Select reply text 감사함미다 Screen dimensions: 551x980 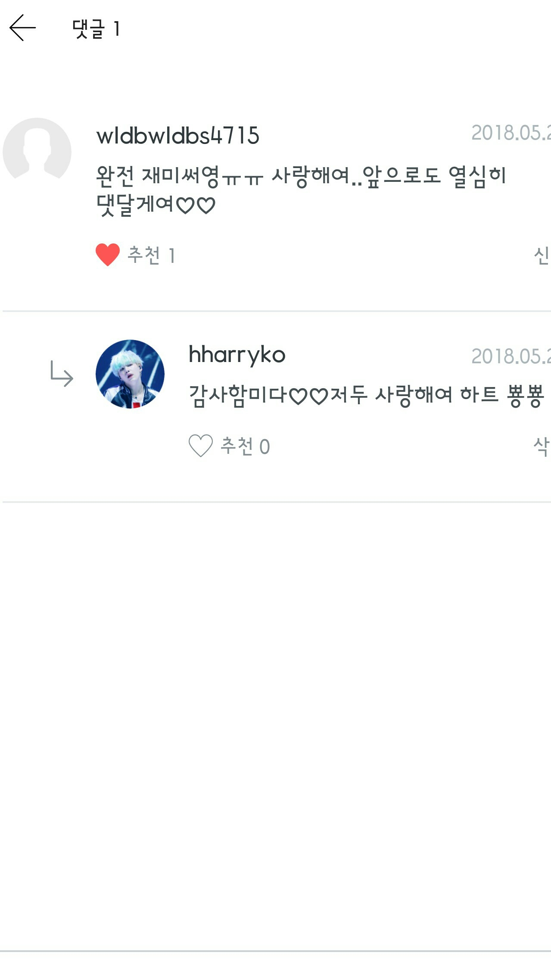(238, 395)
